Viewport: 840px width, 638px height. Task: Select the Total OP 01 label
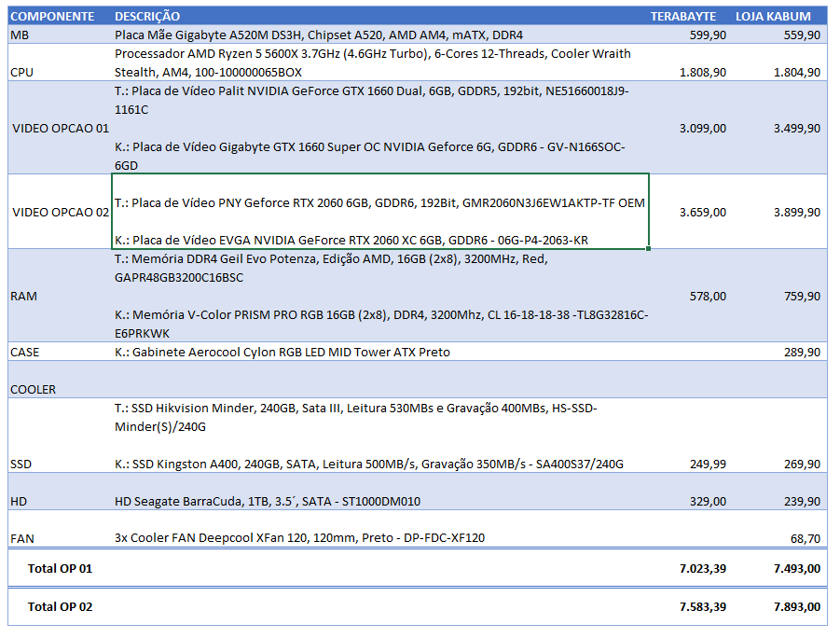point(60,569)
